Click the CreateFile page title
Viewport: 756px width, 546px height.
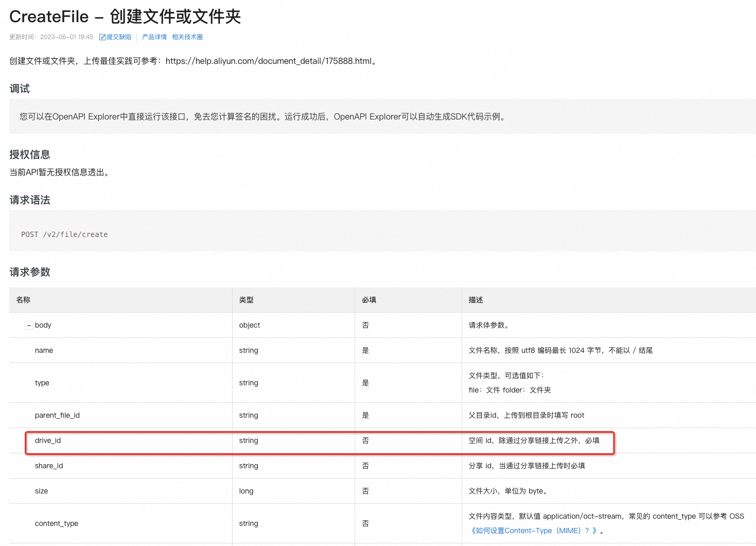coord(125,16)
